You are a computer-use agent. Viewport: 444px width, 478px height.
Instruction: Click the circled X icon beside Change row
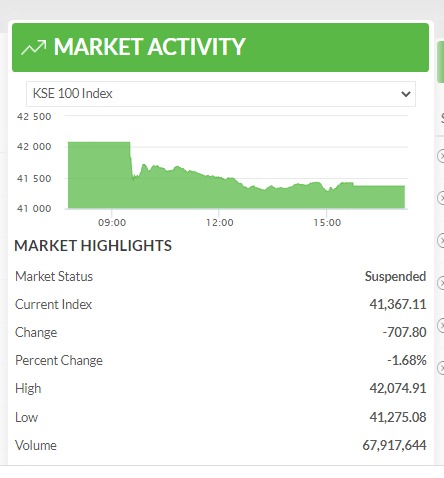pyautogui.click(x=441, y=325)
